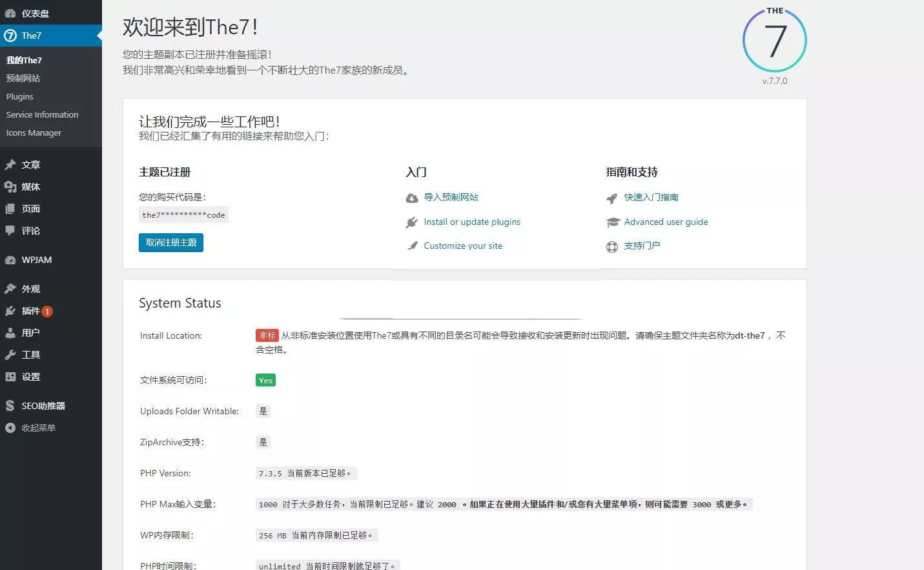Screen dimensions: 924x570
Task: Open the 预制网站 submenu item
Action: tap(23, 78)
